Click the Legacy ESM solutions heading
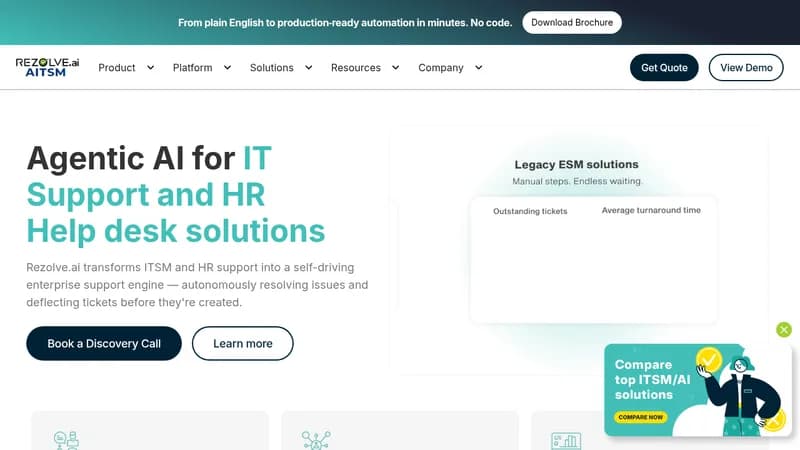 point(576,164)
